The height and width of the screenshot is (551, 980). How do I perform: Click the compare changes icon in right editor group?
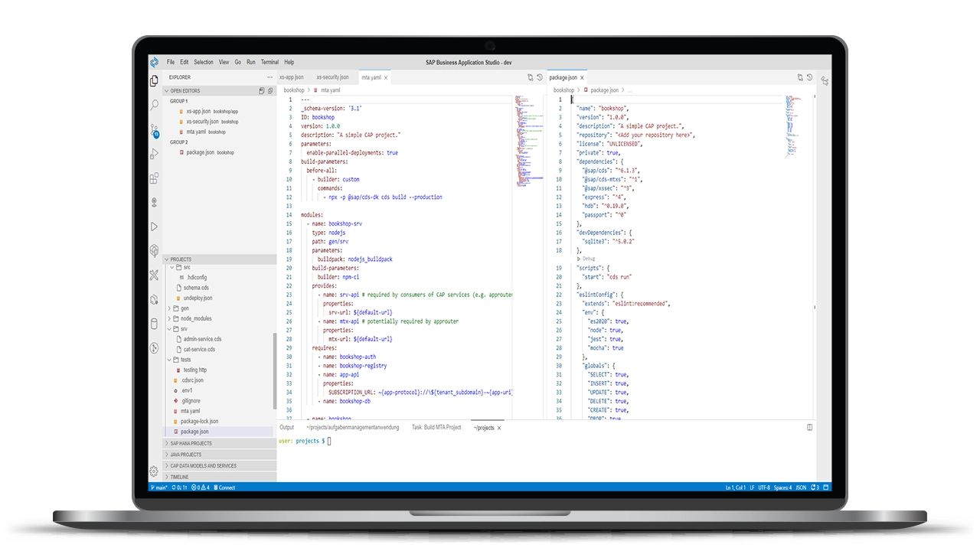[x=801, y=77]
